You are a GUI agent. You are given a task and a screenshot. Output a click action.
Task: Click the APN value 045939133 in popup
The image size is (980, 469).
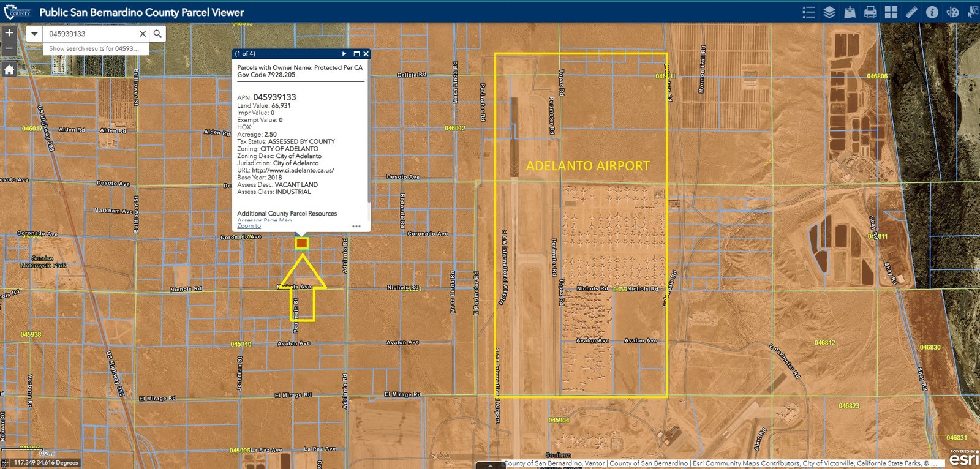pos(274,97)
